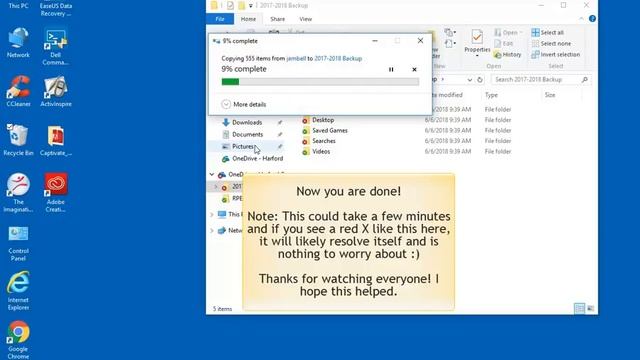Expand the 2017 folder under OneDrive
Image resolution: width=640 pixels, height=360 pixels.
216,187
